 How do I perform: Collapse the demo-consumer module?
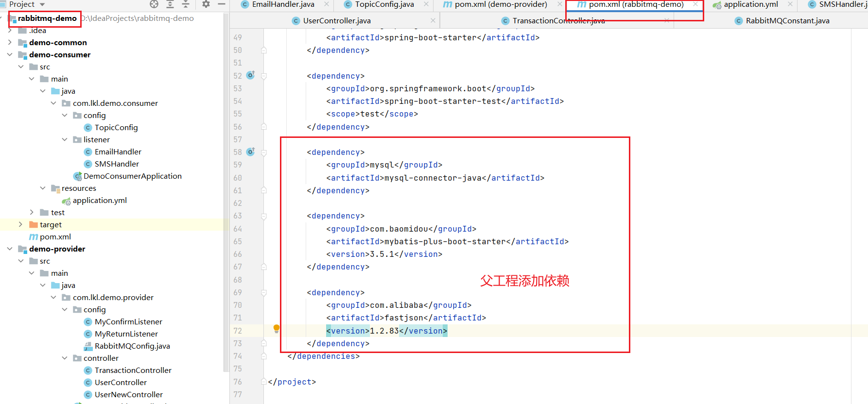pyautogui.click(x=10, y=54)
